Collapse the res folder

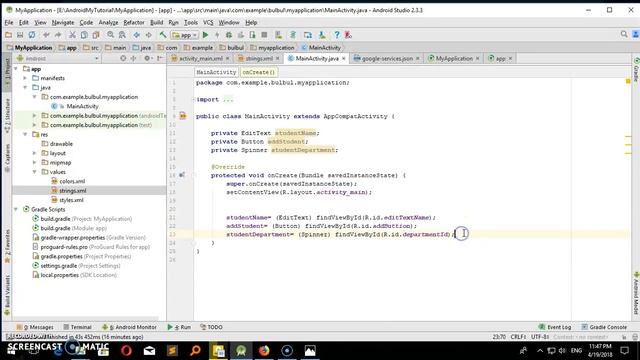[25, 134]
